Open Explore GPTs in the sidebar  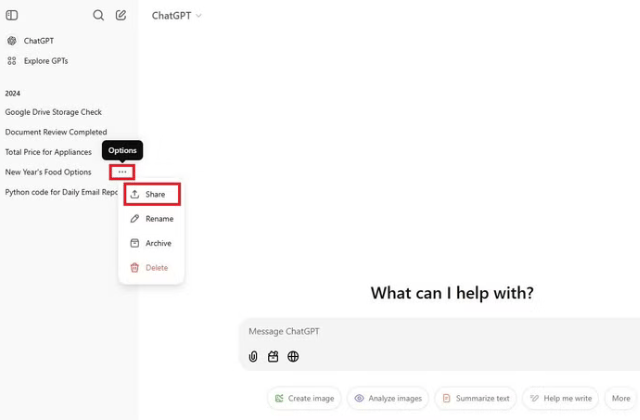pos(46,61)
